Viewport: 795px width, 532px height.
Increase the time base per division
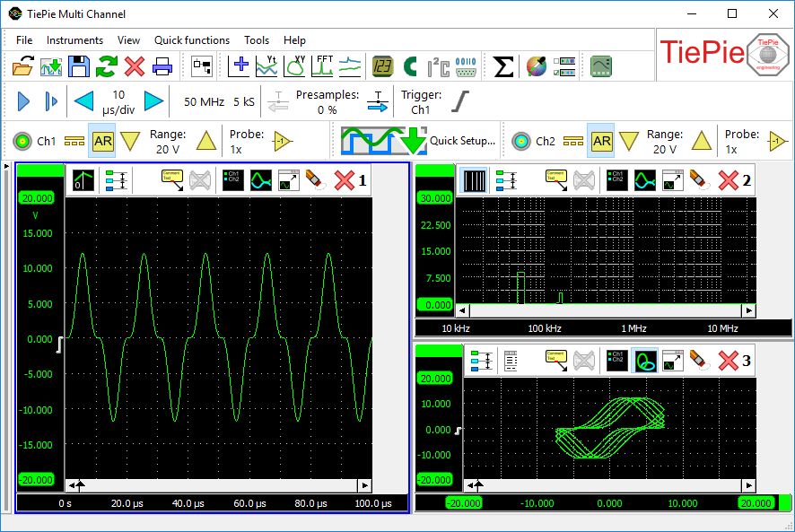coord(153,101)
